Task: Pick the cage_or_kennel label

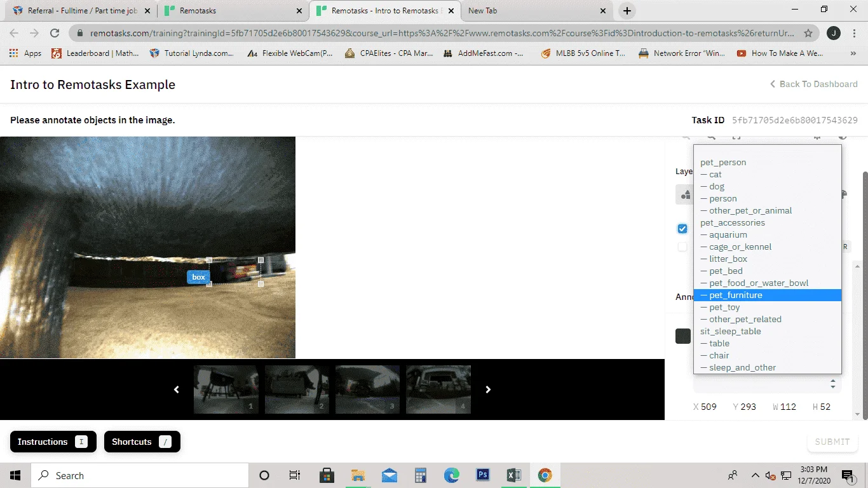Action: tap(768, 247)
